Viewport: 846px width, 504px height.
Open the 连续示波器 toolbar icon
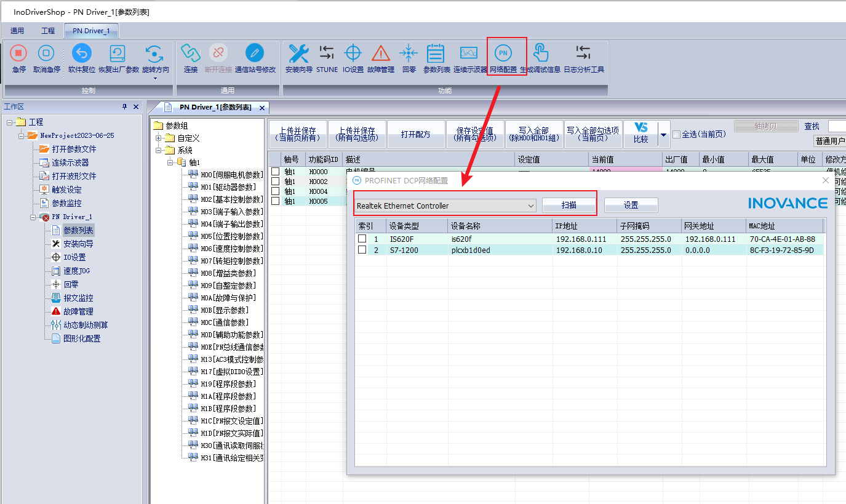click(469, 54)
